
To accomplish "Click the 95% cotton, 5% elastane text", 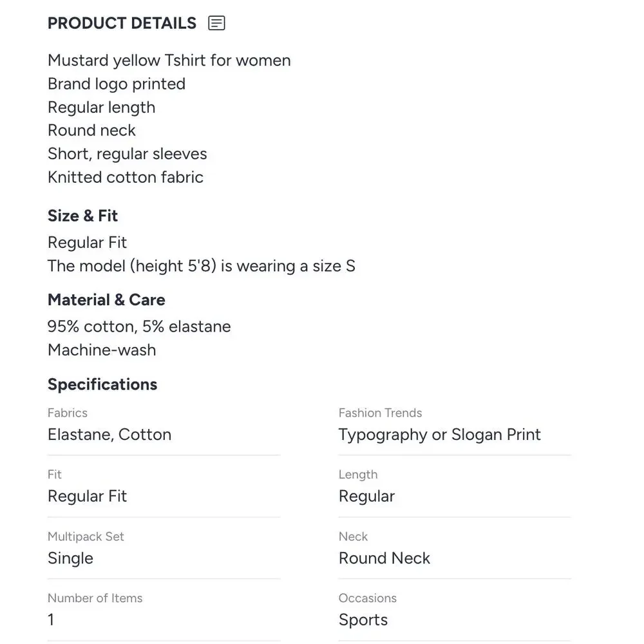I will pos(139,327).
